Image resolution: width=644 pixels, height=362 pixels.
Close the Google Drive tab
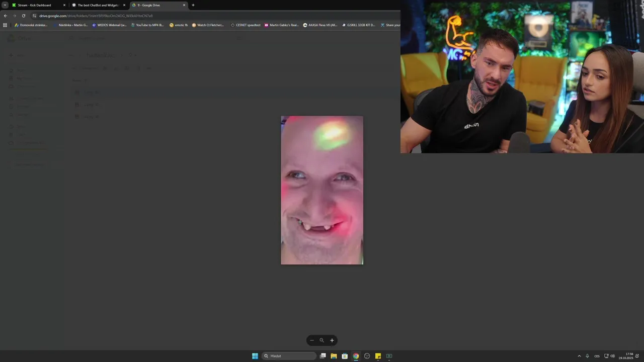click(184, 5)
